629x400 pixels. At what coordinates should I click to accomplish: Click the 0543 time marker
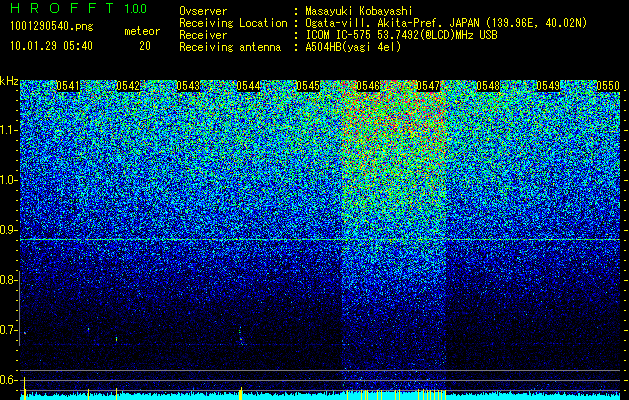[x=188, y=86]
